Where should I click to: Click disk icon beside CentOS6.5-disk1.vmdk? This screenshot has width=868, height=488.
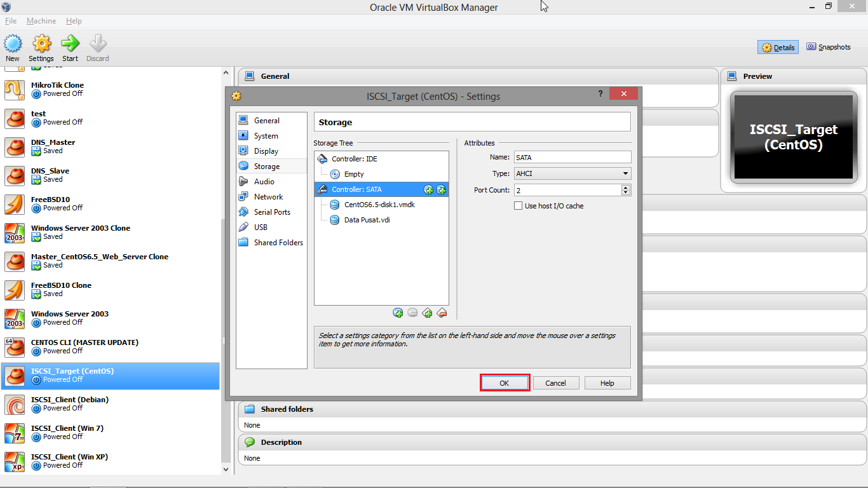point(335,205)
